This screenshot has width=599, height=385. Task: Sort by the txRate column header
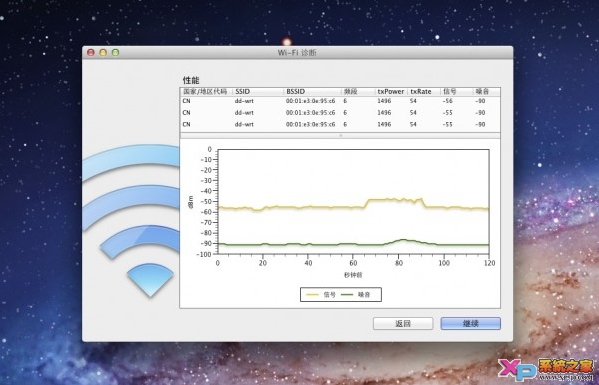[x=424, y=92]
